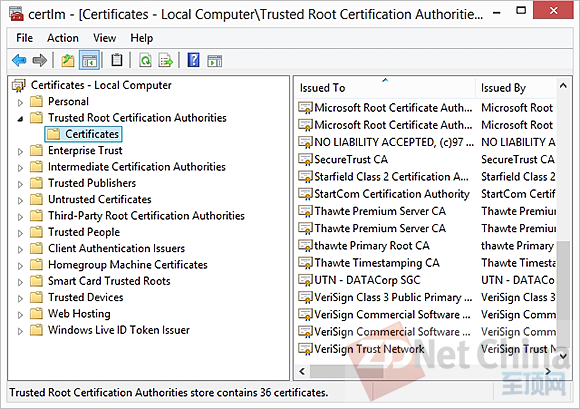Viewport: 580px width, 409px height.
Task: Maximize the certlm window
Action: 521,10
